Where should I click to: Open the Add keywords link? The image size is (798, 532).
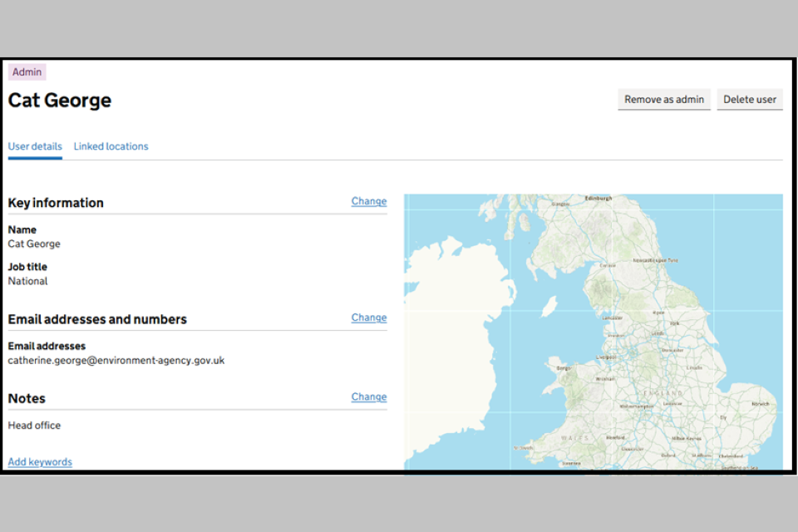point(40,462)
